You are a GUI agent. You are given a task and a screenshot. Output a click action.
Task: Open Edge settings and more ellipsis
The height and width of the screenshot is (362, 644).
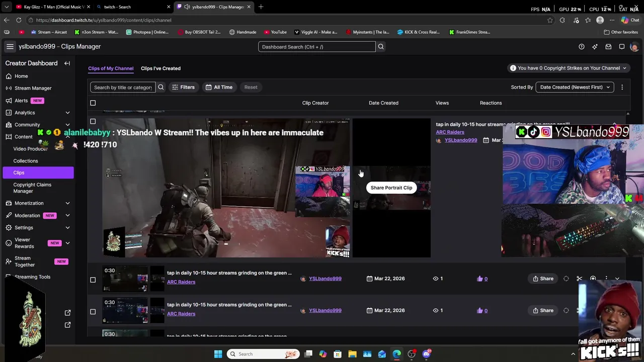pyautogui.click(x=612, y=20)
